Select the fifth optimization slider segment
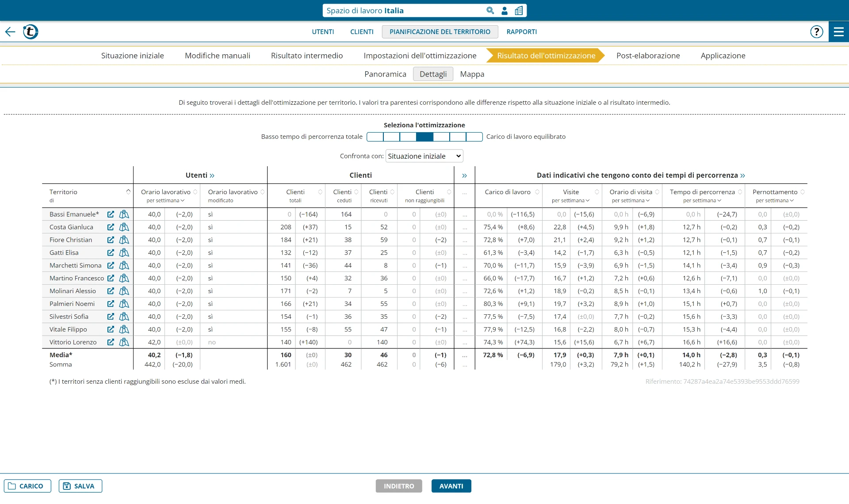The width and height of the screenshot is (849, 504). click(x=441, y=137)
